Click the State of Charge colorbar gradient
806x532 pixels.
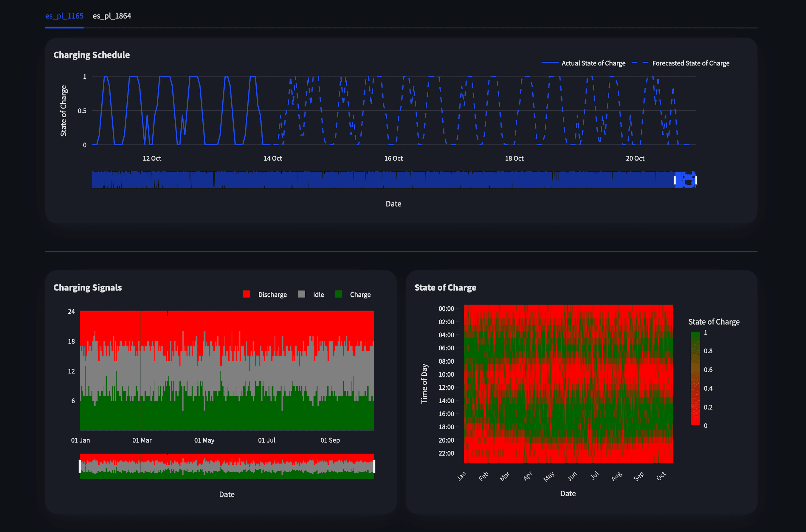click(x=695, y=378)
